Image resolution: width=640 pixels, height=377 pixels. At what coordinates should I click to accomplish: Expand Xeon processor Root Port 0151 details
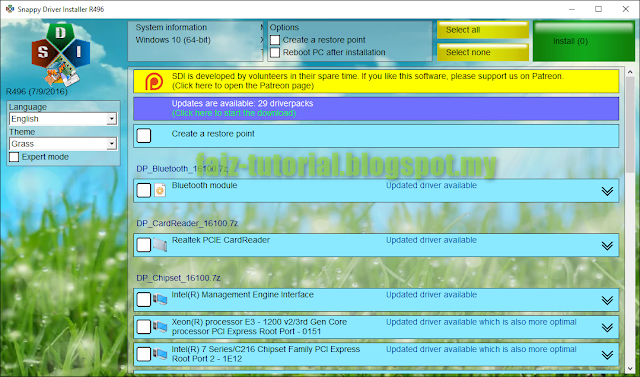click(607, 328)
